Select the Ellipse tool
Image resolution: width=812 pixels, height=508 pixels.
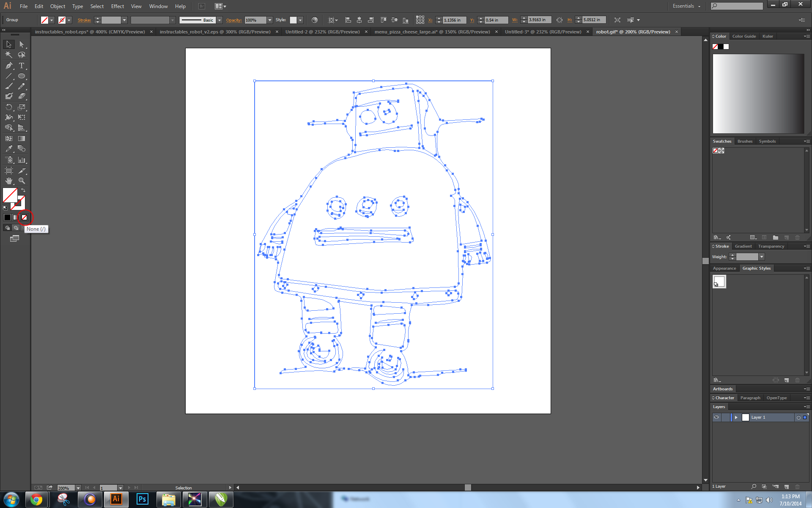pos(22,76)
